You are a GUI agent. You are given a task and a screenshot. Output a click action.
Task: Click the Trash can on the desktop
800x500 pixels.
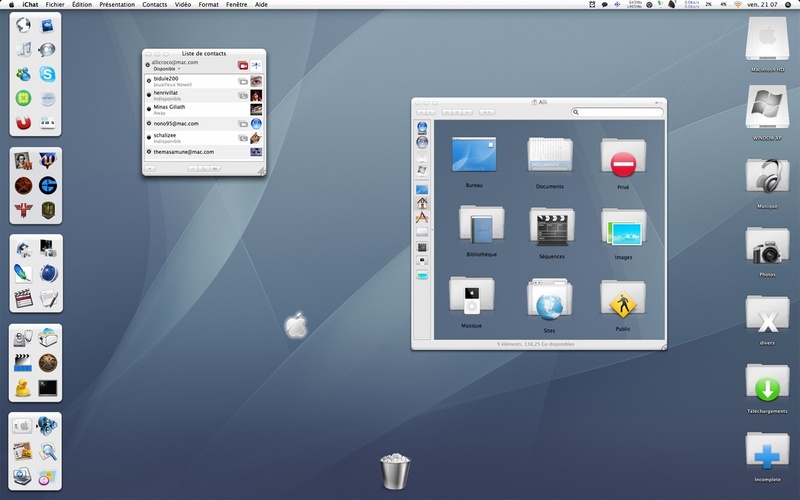click(x=395, y=471)
